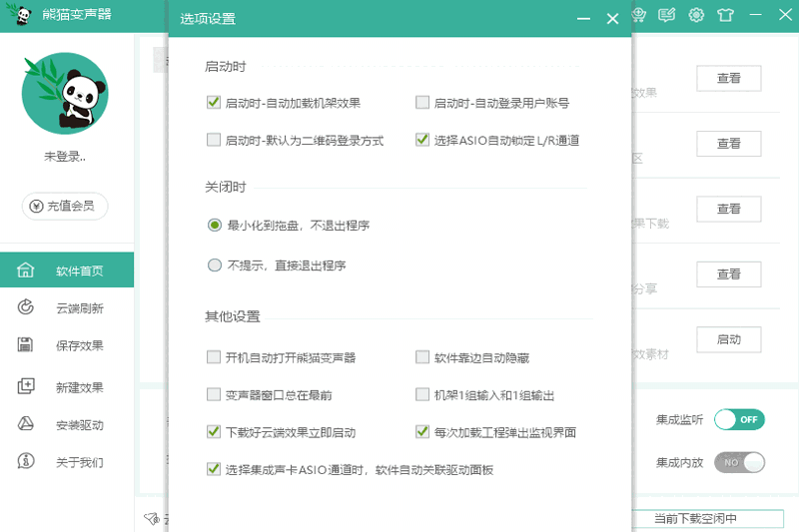Toggle the 集成内放 switch
Viewport: 799px width, 532px height.
click(739, 462)
